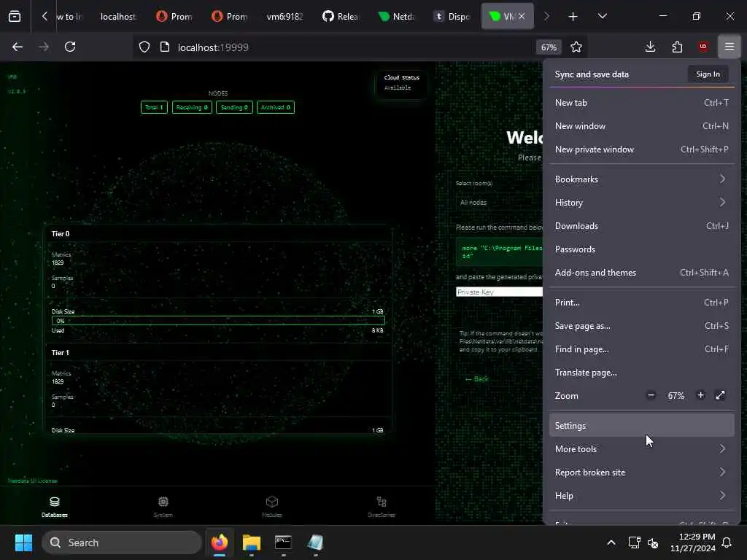Show hidden system tray icons

[611, 542]
